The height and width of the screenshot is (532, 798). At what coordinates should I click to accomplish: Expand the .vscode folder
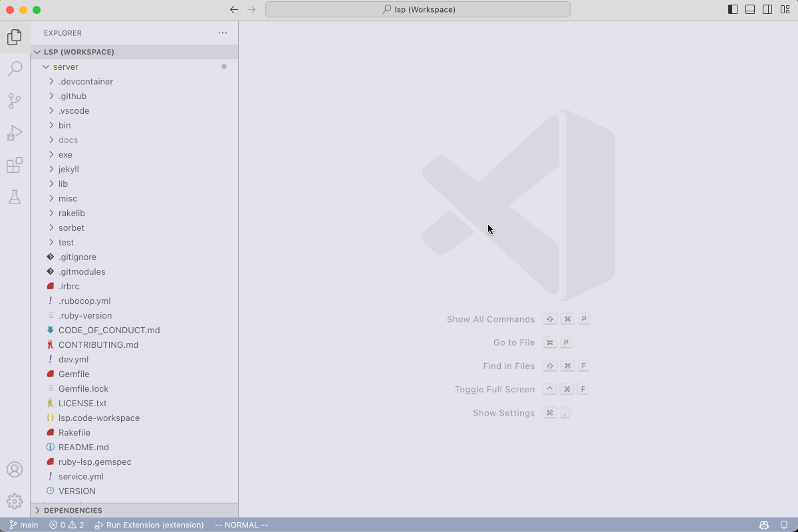point(134,110)
